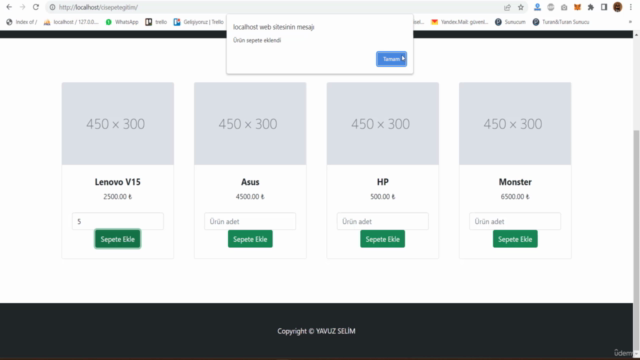
Task: Open the Sunucum bookmark
Action: (510, 22)
